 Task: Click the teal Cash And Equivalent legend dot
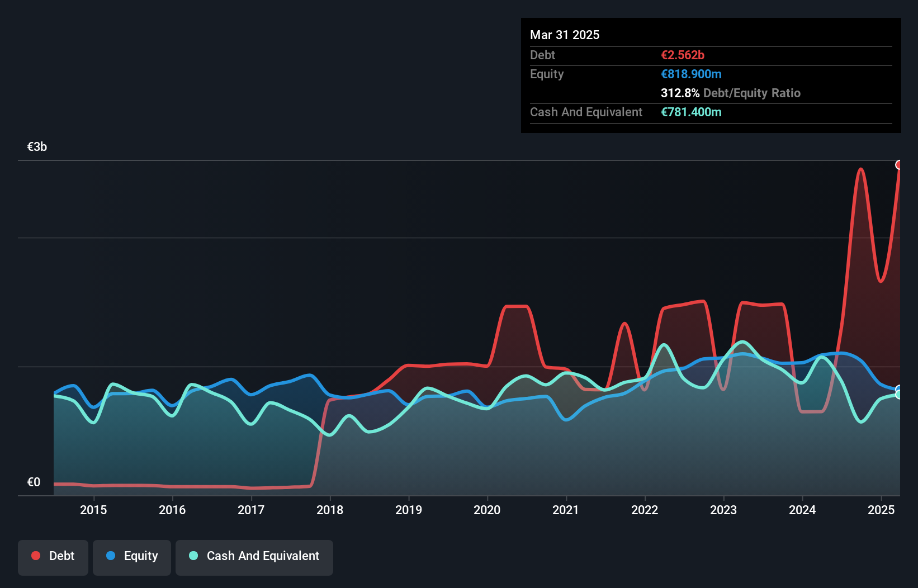point(193,556)
